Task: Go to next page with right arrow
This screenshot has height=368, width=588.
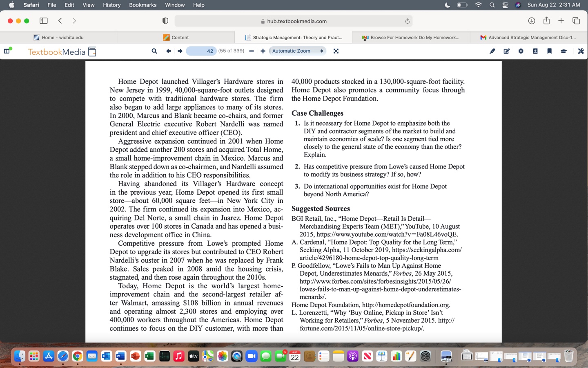Action: click(180, 51)
